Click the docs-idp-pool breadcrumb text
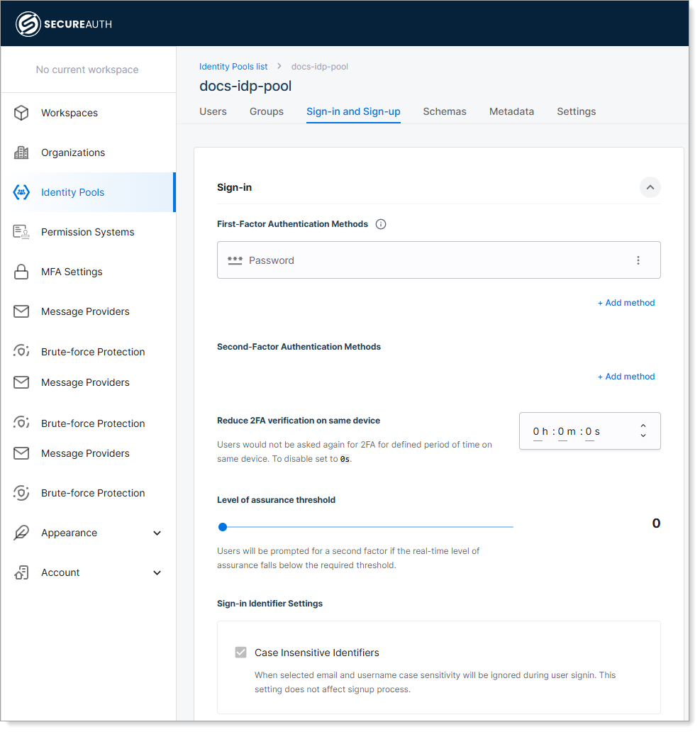The height and width of the screenshot is (732, 700). [320, 67]
